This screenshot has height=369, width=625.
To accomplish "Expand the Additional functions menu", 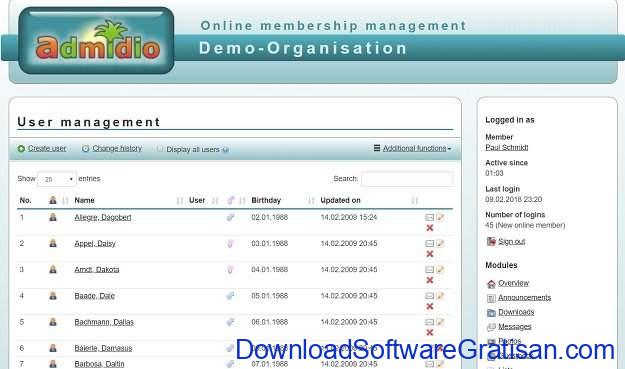I will pos(413,148).
